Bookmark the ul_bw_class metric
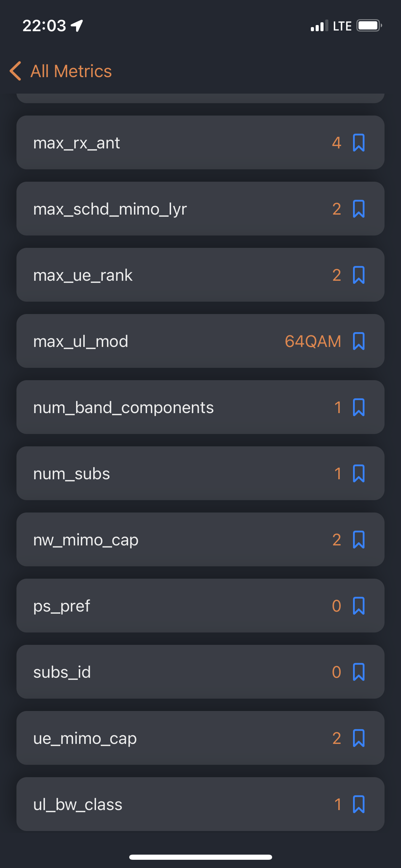 (x=359, y=804)
